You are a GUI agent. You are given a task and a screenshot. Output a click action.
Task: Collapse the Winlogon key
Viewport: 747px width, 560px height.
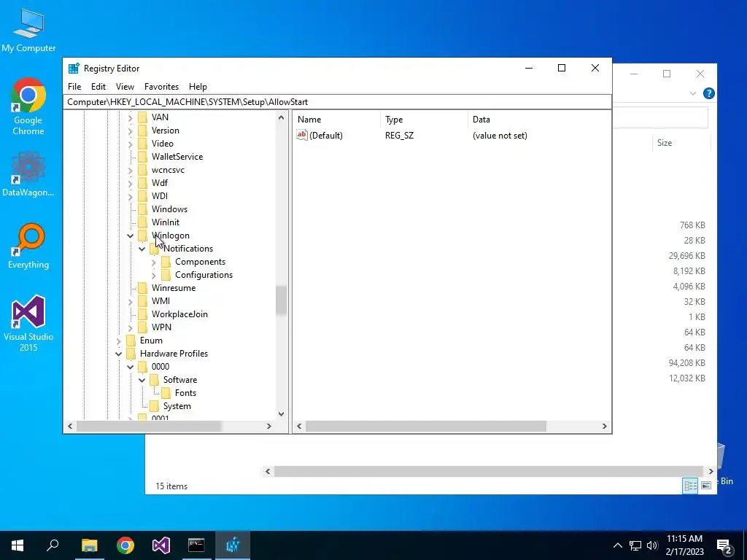click(x=130, y=236)
